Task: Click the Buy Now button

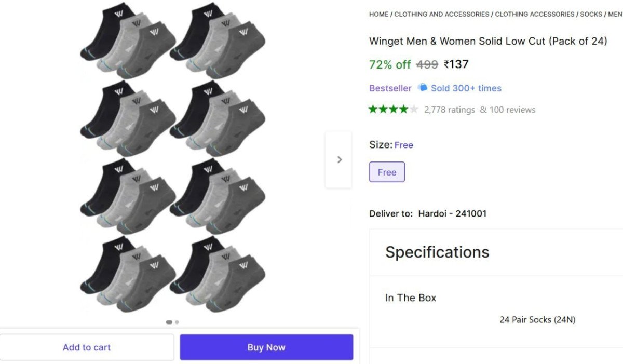Action: (x=266, y=347)
